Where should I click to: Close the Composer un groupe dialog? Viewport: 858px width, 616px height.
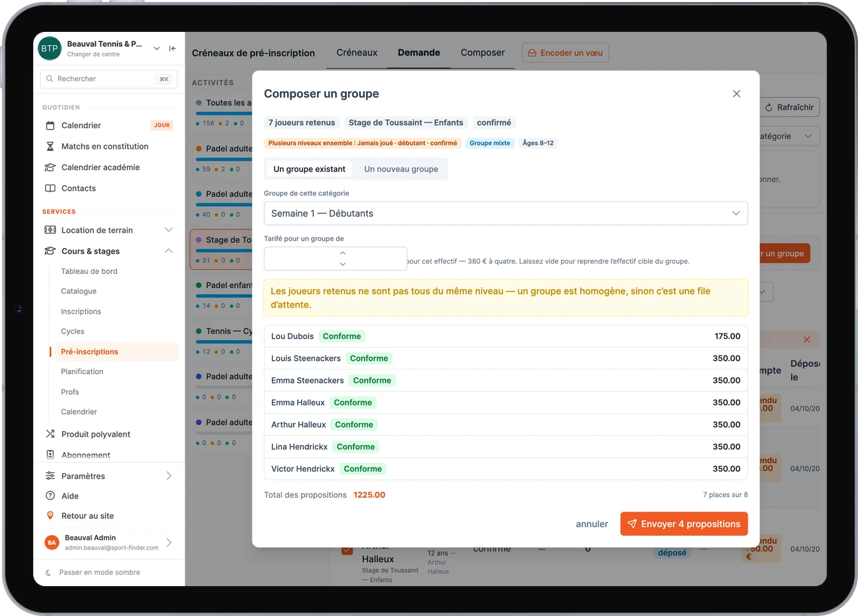click(x=736, y=94)
